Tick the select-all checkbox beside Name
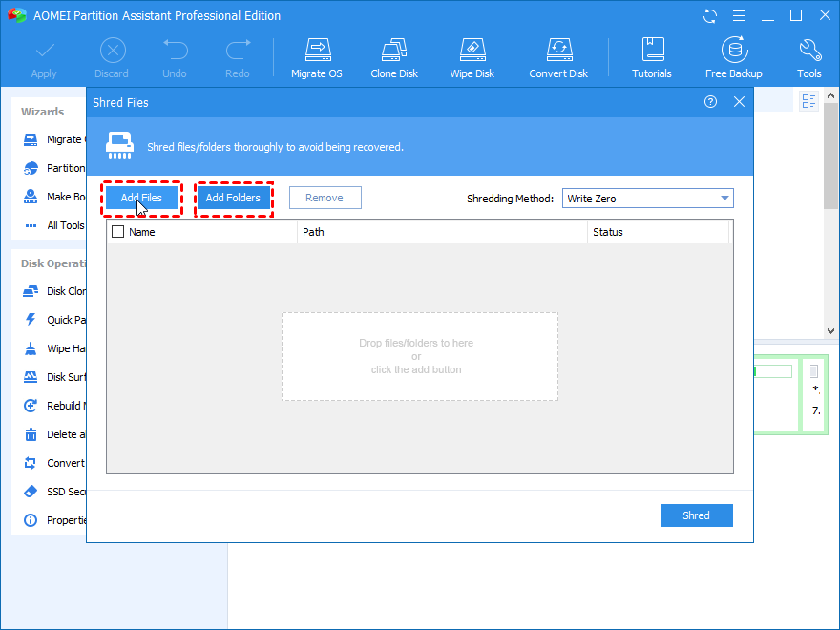 click(117, 232)
